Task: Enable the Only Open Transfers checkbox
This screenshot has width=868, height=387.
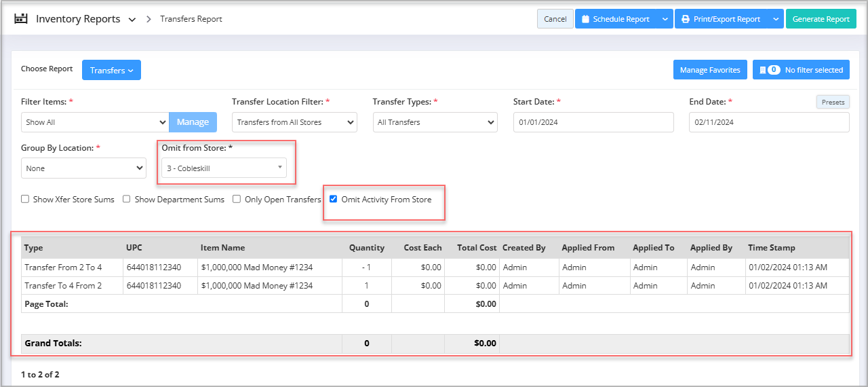Action: pos(237,199)
